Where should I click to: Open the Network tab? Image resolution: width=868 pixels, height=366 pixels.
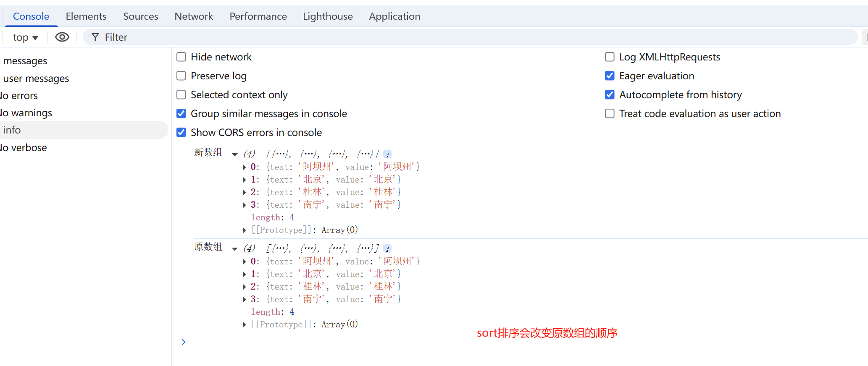tap(194, 16)
